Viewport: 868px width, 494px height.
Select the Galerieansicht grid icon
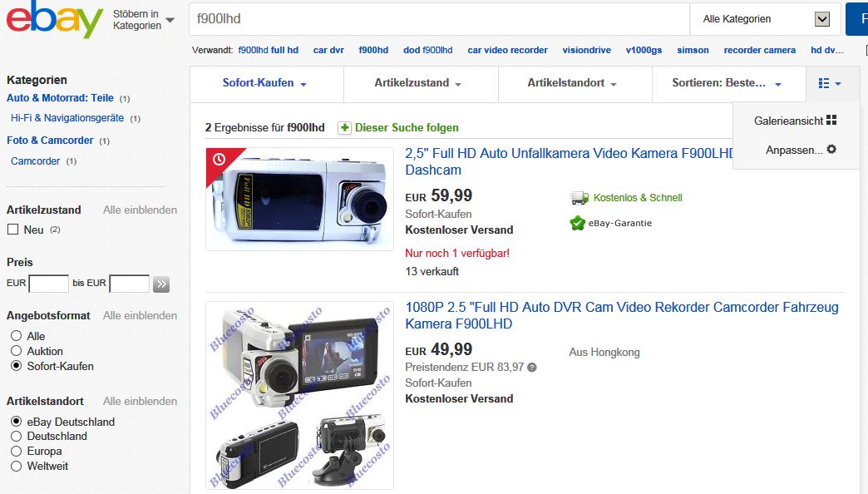[831, 121]
